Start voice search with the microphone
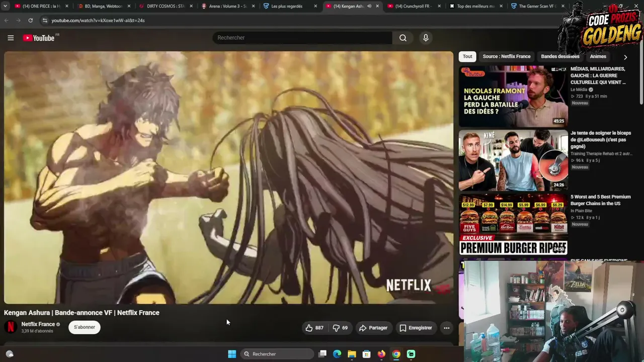Image resolution: width=644 pixels, height=362 pixels. 426,38
